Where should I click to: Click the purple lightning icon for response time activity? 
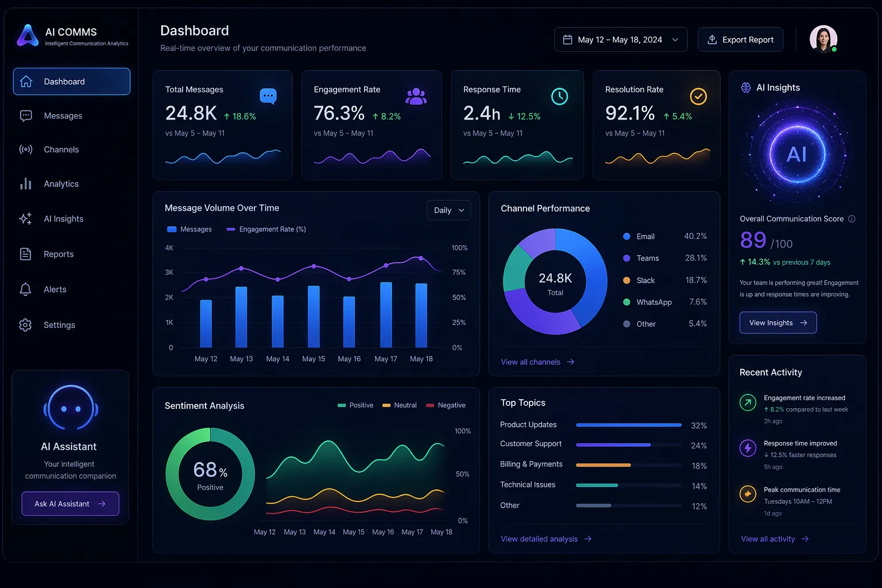748,448
